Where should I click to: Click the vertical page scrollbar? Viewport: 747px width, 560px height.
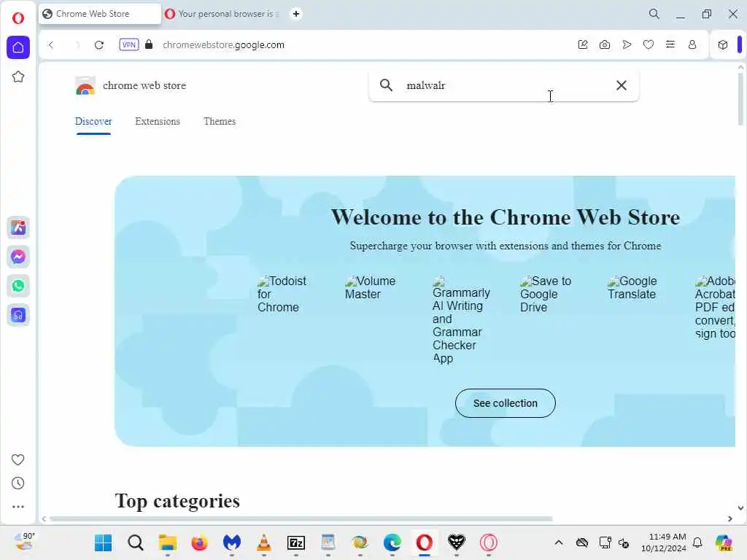click(x=741, y=99)
